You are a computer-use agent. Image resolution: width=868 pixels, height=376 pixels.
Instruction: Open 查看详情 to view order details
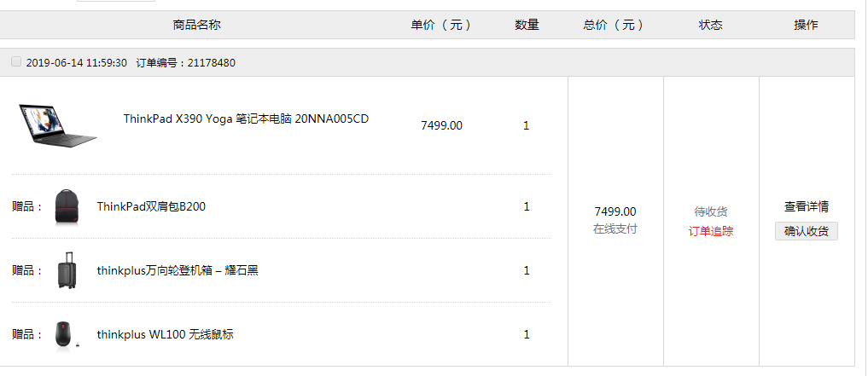point(806,207)
